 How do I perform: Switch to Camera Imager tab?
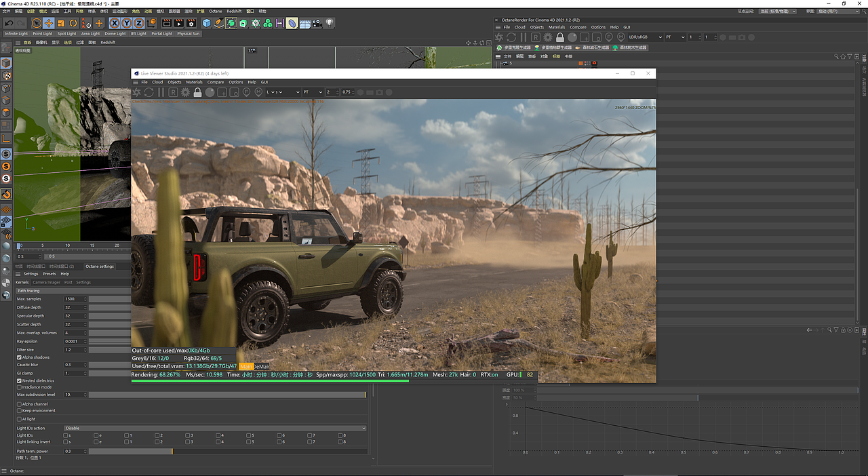pyautogui.click(x=46, y=282)
